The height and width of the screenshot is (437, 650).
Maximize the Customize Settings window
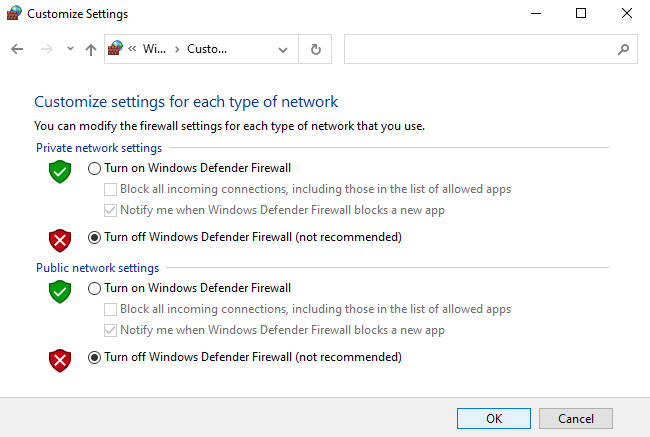click(581, 13)
